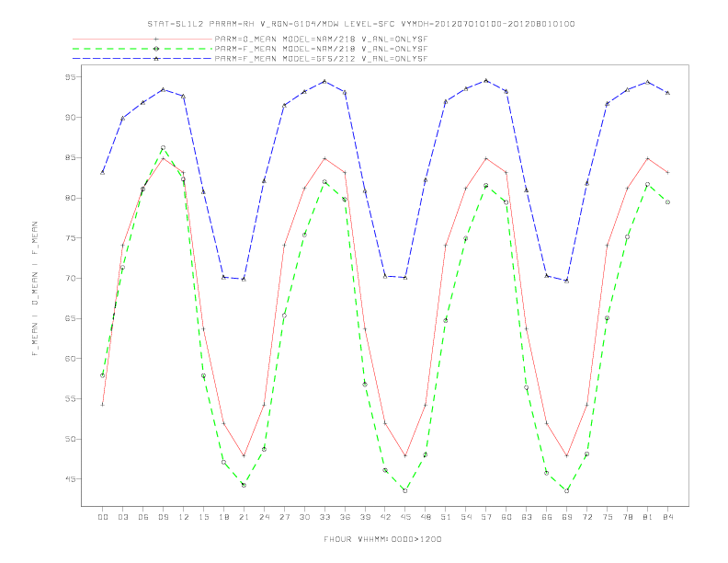The height and width of the screenshot is (563, 728).
Task: Click y-axis tick label 85
Action: point(71,158)
